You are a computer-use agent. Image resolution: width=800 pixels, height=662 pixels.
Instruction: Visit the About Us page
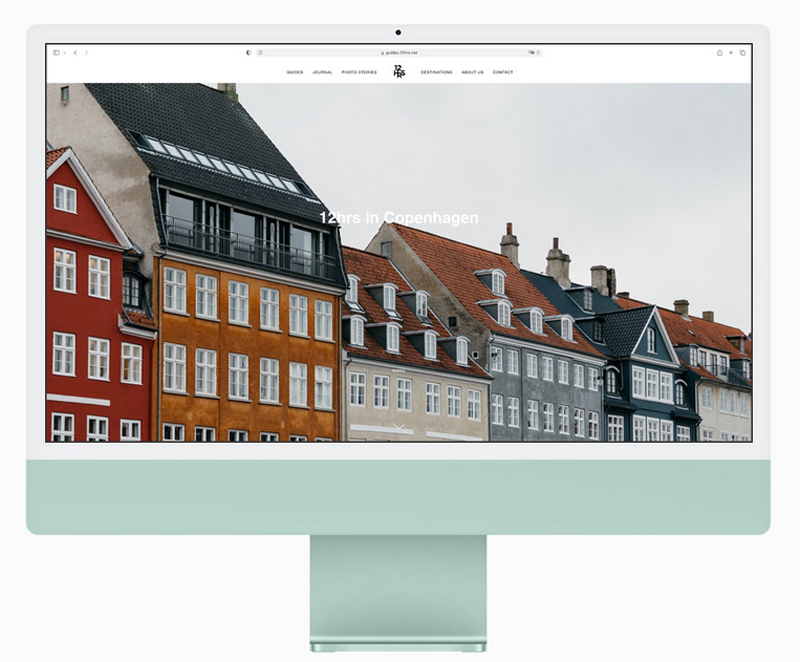coord(472,72)
